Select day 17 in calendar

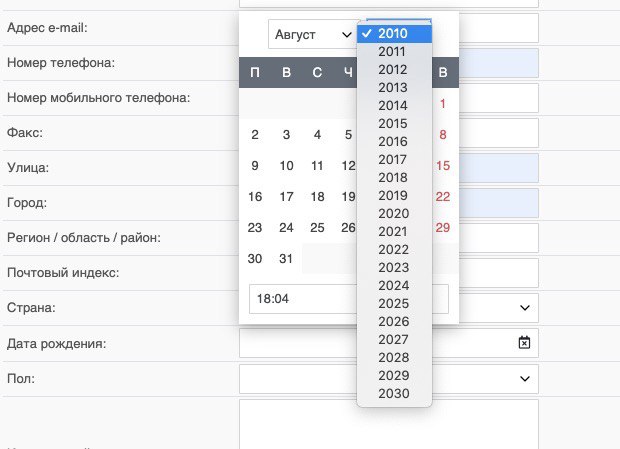pyautogui.click(x=286, y=196)
